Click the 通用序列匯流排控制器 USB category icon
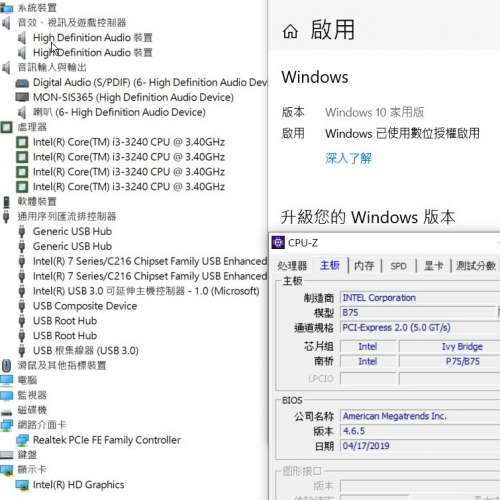The width and height of the screenshot is (500, 500). (x=6, y=216)
